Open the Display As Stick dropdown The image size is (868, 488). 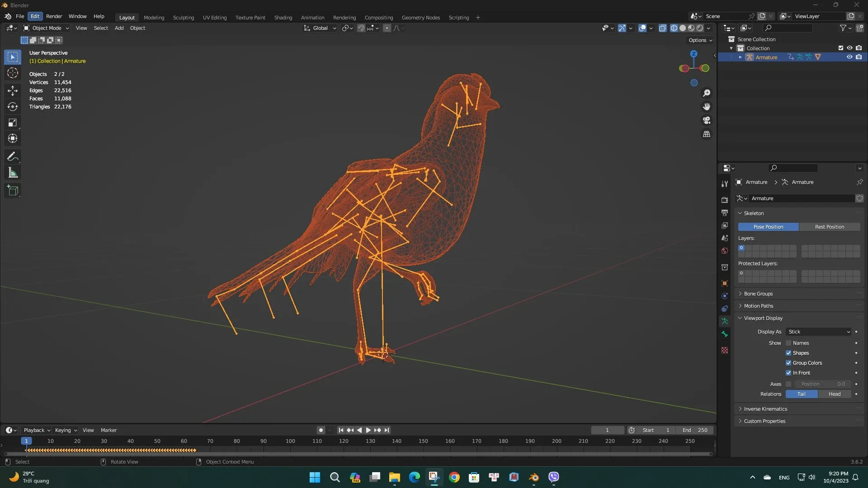[x=819, y=332]
